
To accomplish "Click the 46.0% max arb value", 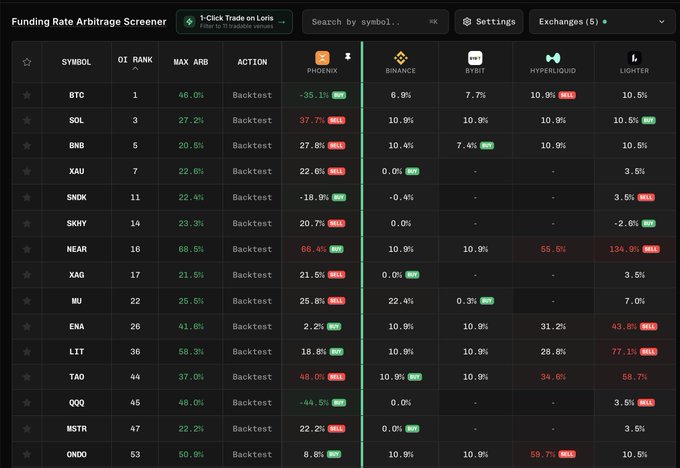I will [191, 95].
